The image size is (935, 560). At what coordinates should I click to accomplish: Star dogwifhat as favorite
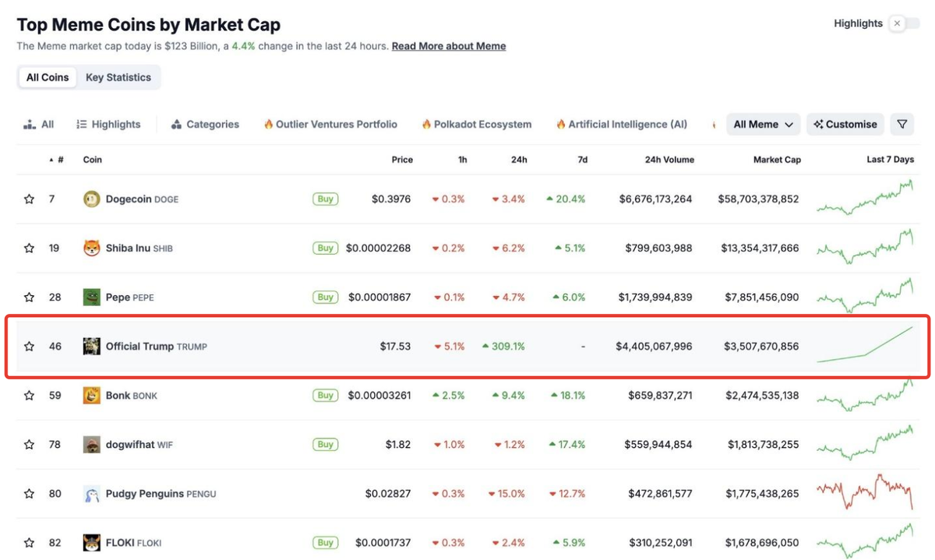[x=29, y=445]
